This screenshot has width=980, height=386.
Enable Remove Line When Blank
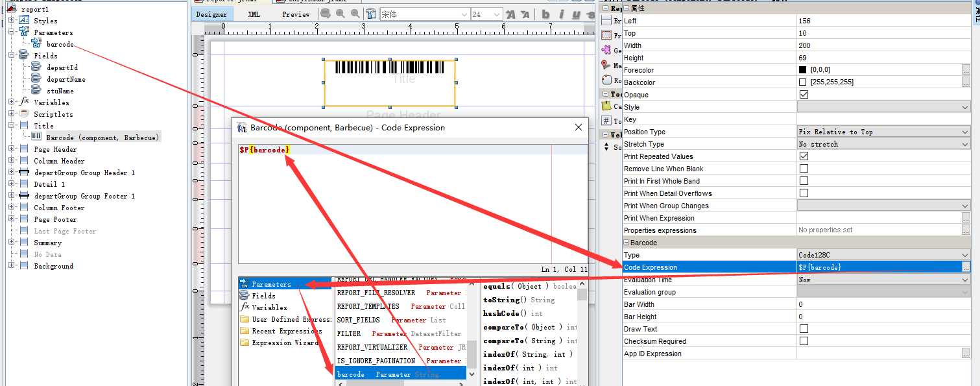pos(804,169)
